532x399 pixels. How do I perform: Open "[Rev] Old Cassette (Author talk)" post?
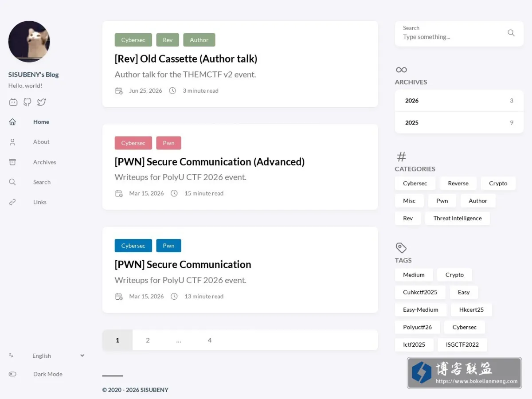pos(186,59)
